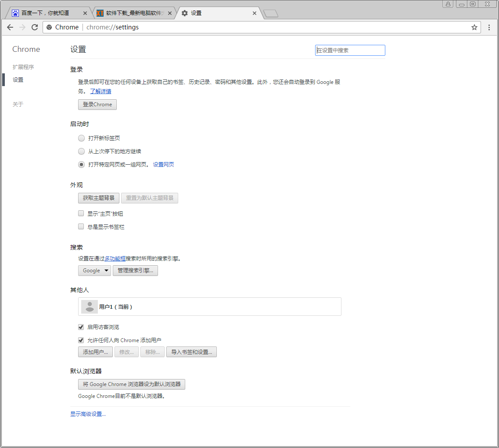Enable 总是显示书签栏 checkbox
The image size is (499, 448).
(81, 226)
